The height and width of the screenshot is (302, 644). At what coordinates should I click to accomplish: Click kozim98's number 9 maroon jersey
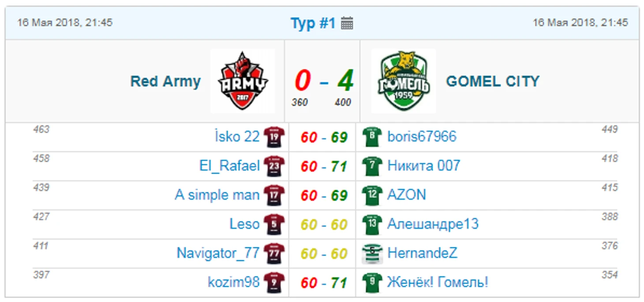point(274,282)
